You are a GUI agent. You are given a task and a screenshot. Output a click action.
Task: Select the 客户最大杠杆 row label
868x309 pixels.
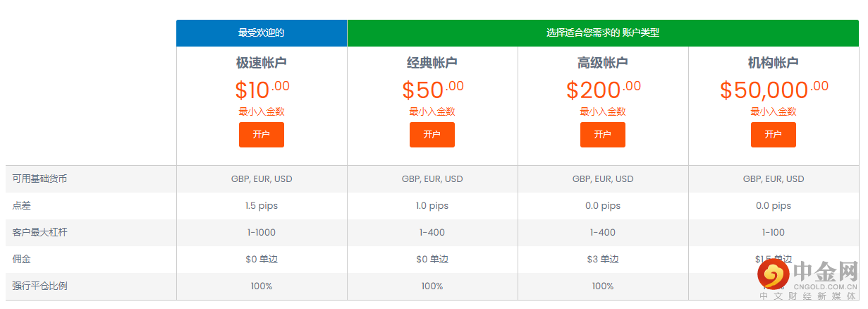(40, 233)
